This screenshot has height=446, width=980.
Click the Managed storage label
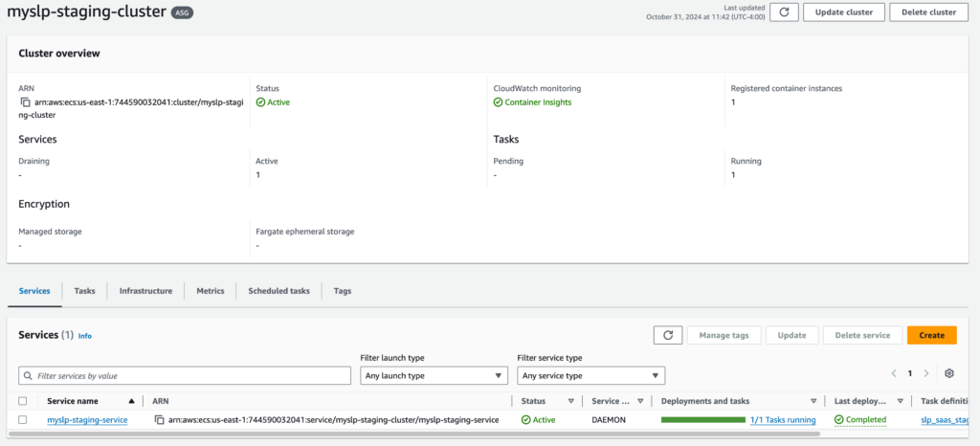pyautogui.click(x=50, y=232)
